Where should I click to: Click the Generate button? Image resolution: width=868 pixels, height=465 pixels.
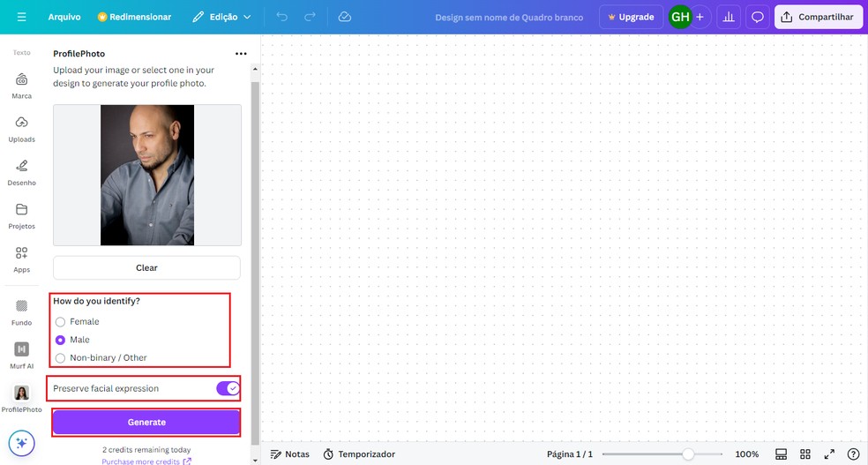pyautogui.click(x=146, y=423)
